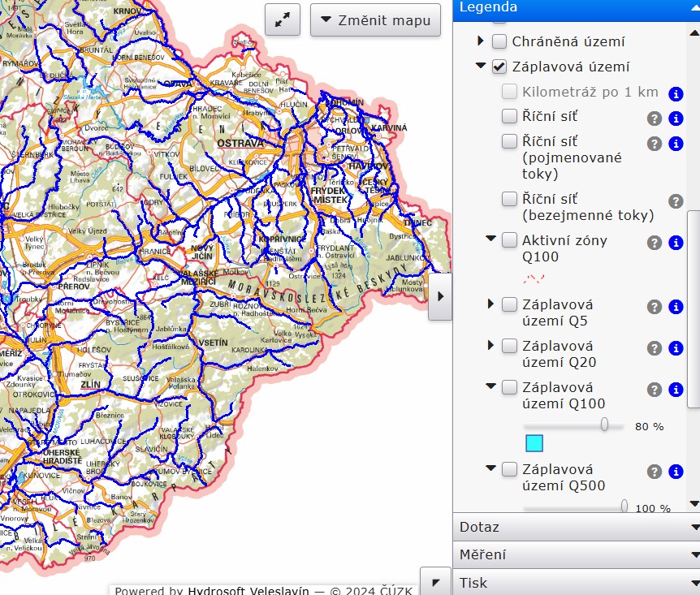Open info for Říční síť layer

676,119
